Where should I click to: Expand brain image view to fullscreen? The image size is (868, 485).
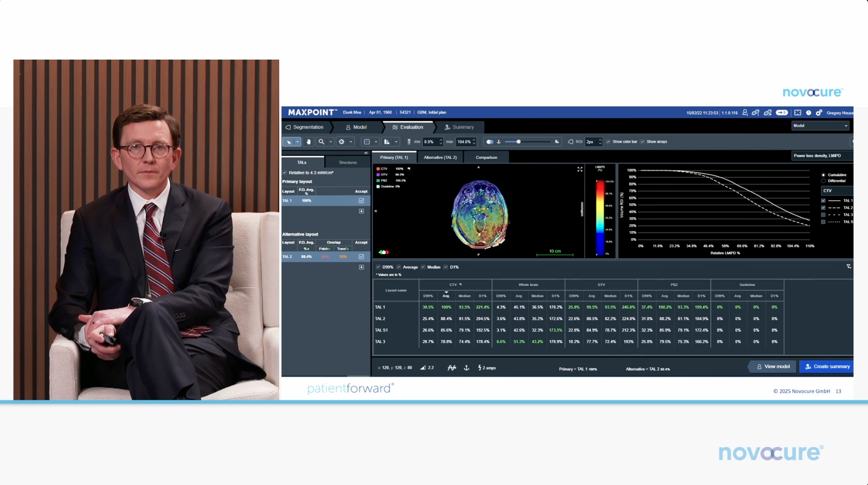[580, 169]
